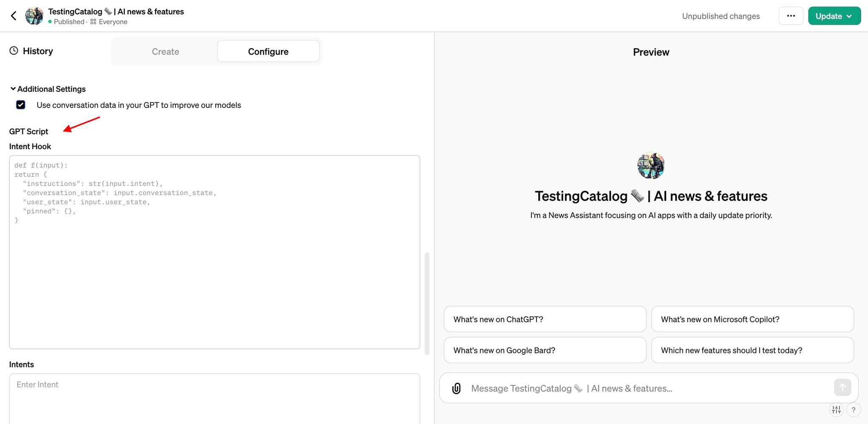The image size is (868, 424).
Task: Open the three-dots more options menu
Action: (791, 16)
